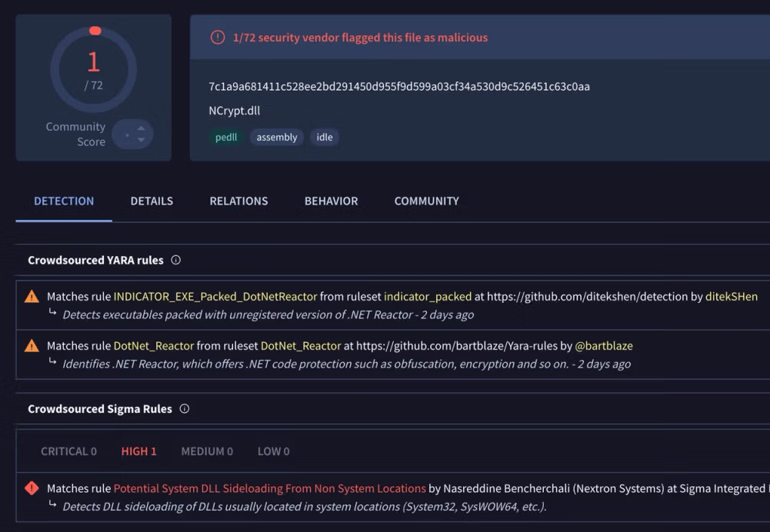Image resolution: width=770 pixels, height=532 pixels.
Task: Click red alert icon for DLL Sideloading rule
Action: point(32,488)
